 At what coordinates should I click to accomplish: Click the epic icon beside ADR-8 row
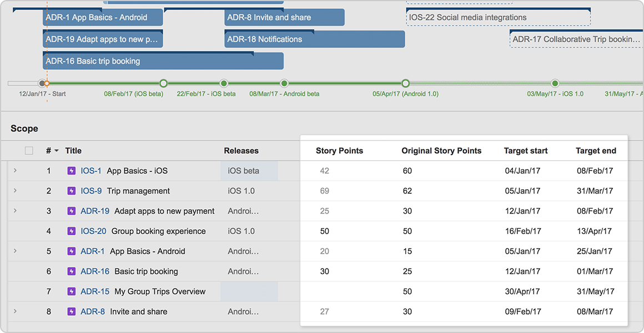pyautogui.click(x=72, y=312)
